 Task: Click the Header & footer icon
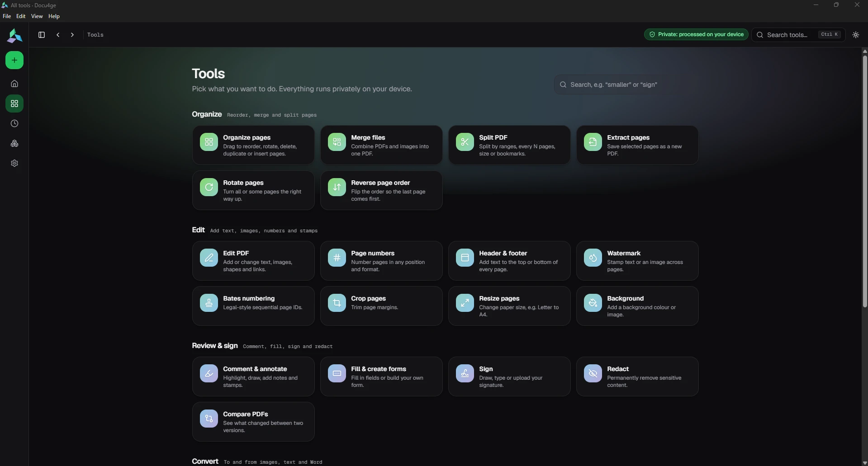pos(465,258)
